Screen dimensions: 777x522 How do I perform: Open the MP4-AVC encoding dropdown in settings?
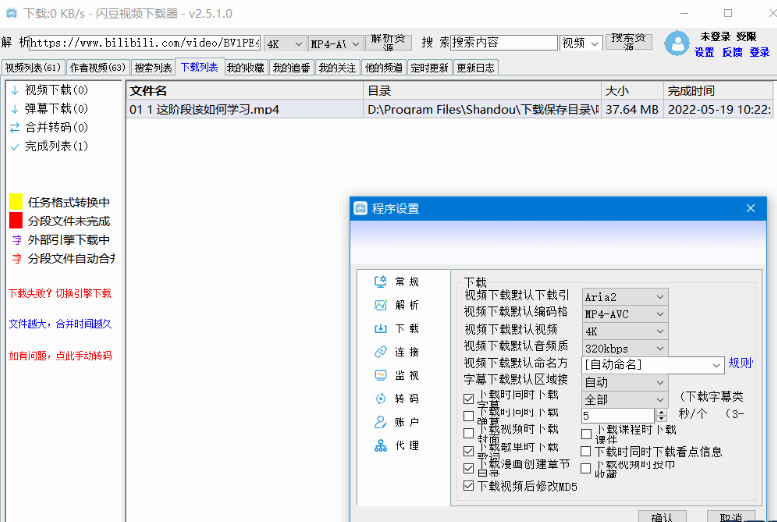[624, 314]
